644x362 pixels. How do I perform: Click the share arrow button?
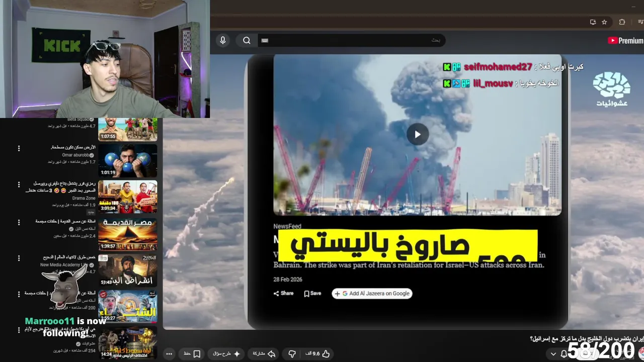click(x=264, y=354)
